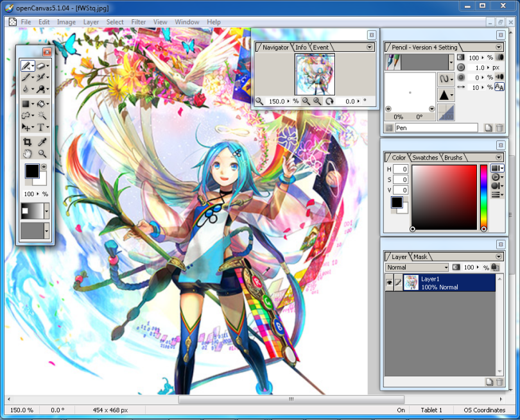
Task: Pick the Text tool
Action: point(41,126)
